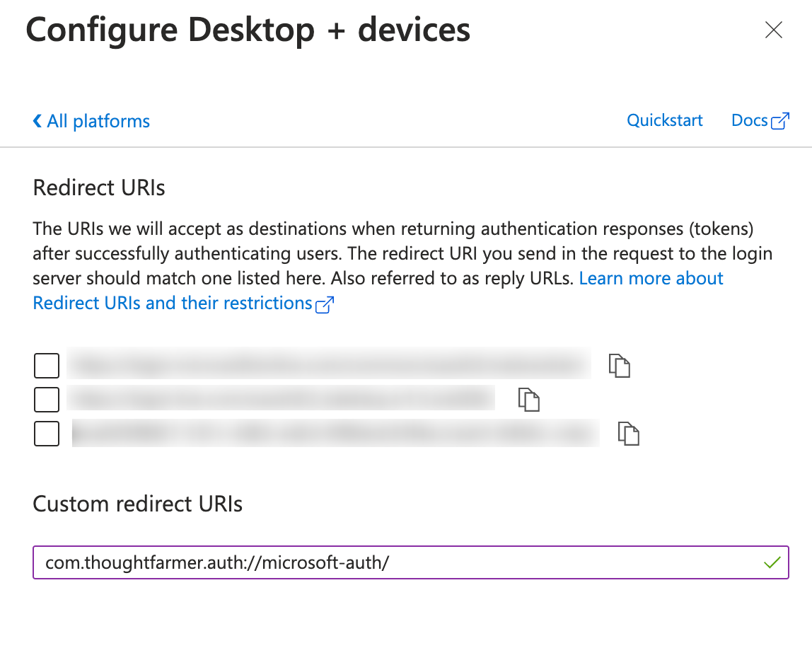Copy the third redirect URI
812x665 pixels.
pyautogui.click(x=629, y=434)
